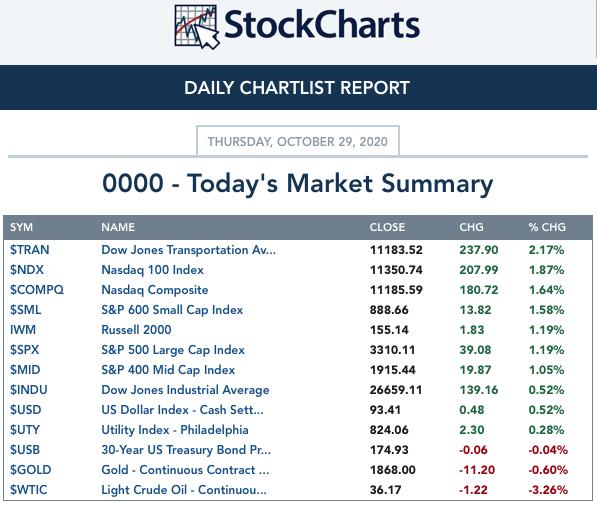Open the IWM symbol link
This screenshot has width=597, height=505.
tap(23, 330)
